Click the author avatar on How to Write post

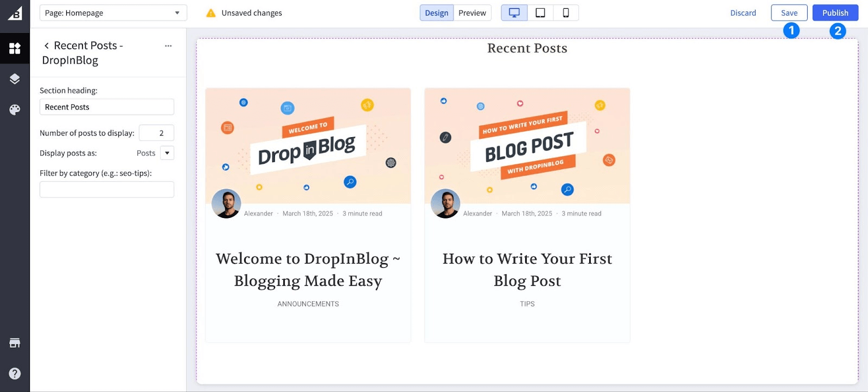(445, 204)
